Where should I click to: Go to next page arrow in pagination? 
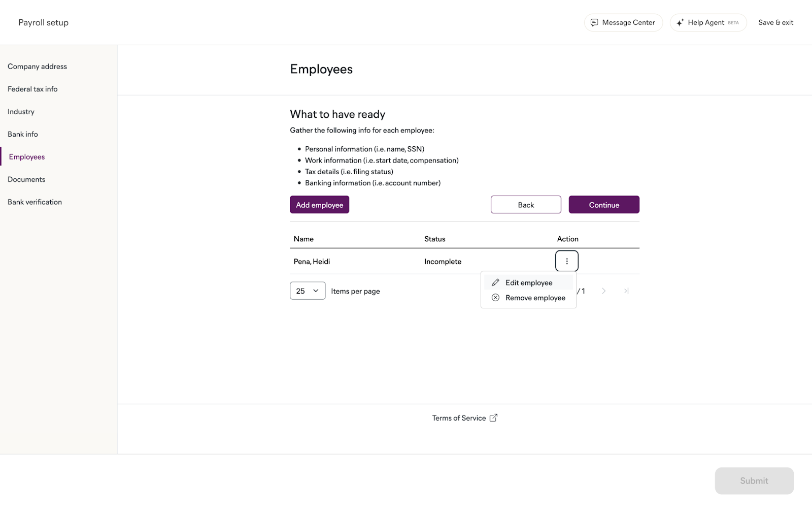(x=603, y=291)
